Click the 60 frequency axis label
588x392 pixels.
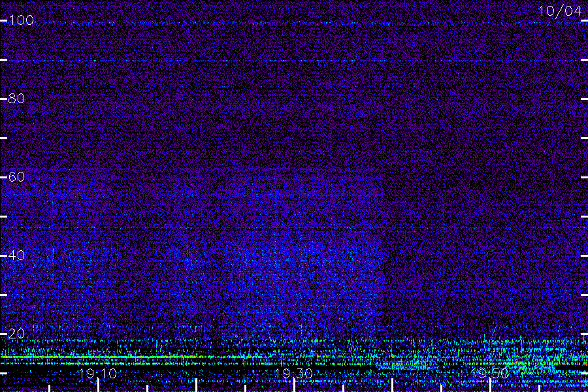click(x=16, y=177)
